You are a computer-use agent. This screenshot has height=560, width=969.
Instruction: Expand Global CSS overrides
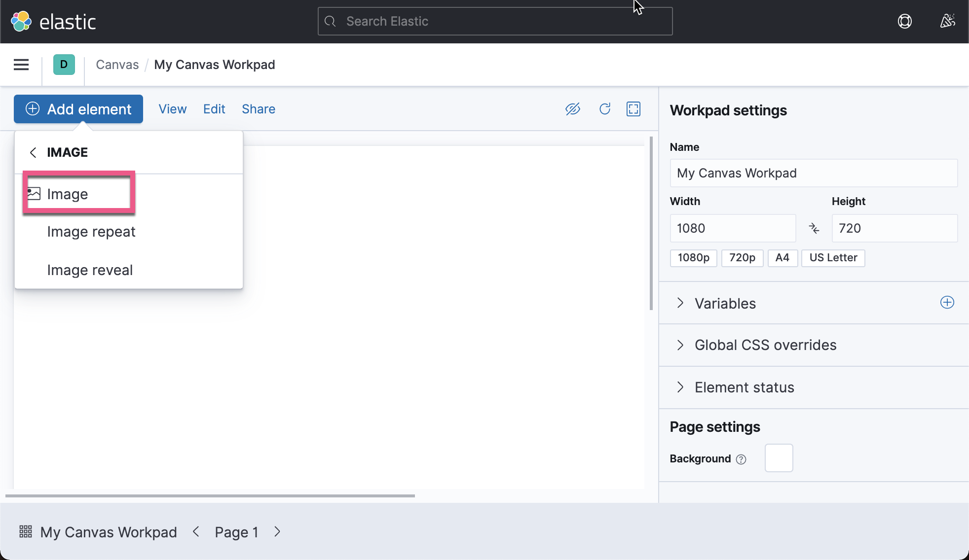tap(765, 345)
